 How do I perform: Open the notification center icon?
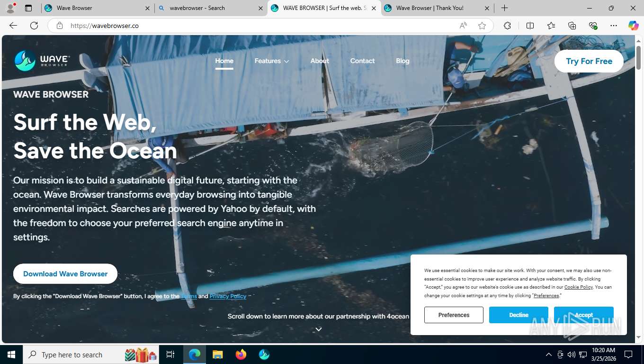(x=628, y=355)
